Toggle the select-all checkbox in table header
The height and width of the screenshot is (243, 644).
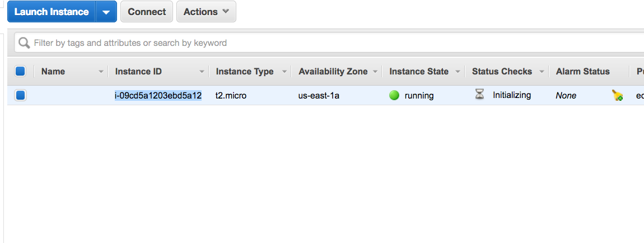click(20, 72)
